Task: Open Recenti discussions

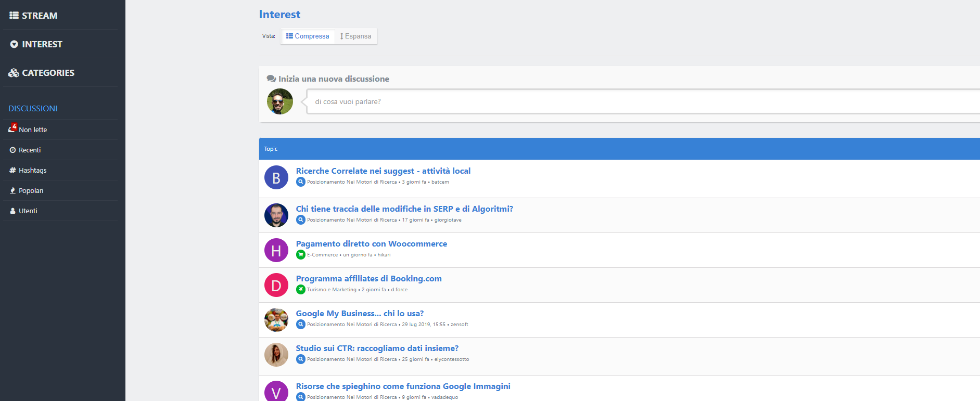Action: [x=30, y=150]
